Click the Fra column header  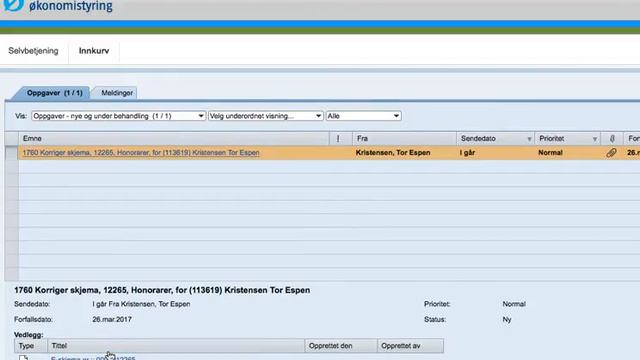[404, 139]
